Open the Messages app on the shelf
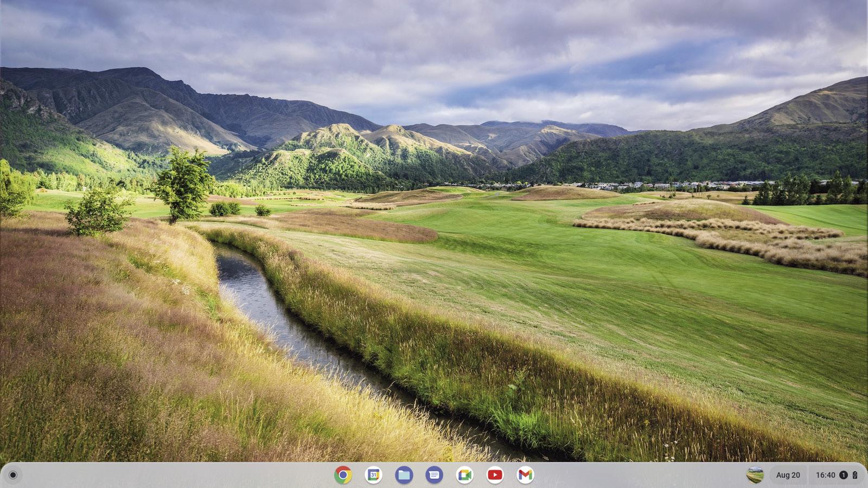 point(434,475)
